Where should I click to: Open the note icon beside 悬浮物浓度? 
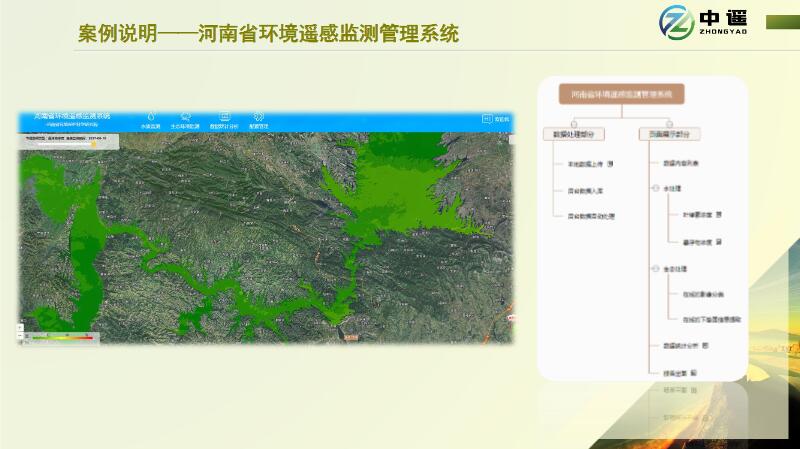pos(718,242)
